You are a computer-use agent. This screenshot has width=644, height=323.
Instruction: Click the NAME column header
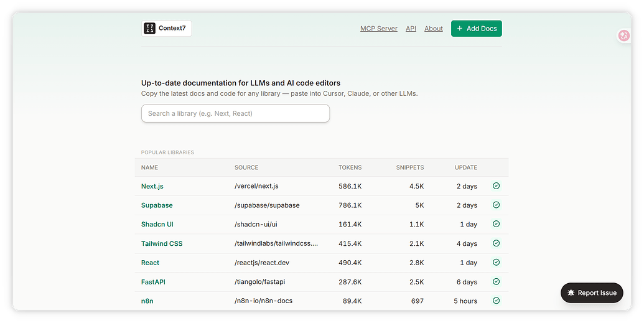(149, 167)
